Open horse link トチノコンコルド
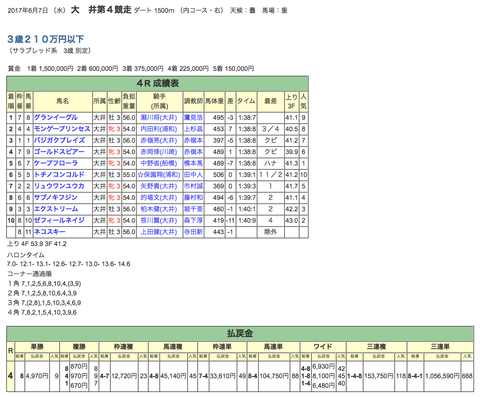This screenshot has width=480, height=397. 59,175
